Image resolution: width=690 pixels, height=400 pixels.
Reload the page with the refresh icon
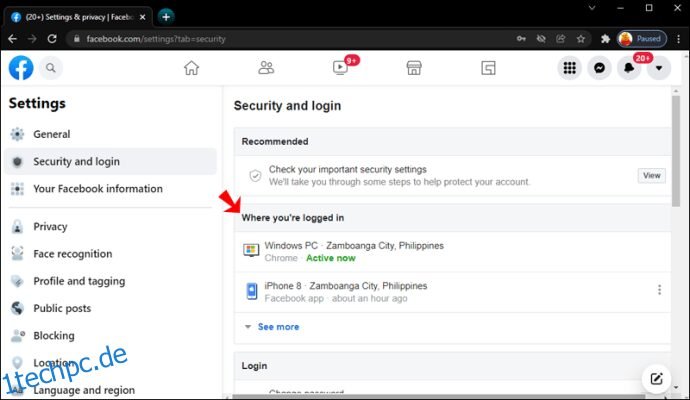[52, 39]
